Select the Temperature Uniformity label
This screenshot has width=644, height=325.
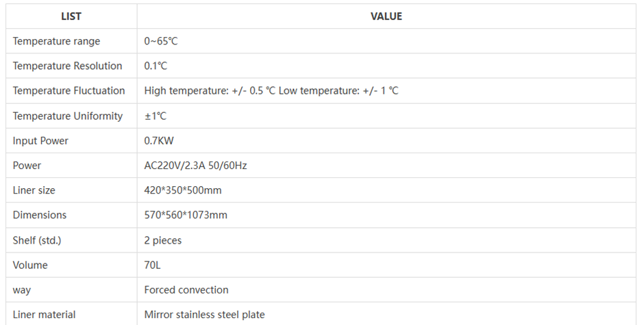pyautogui.click(x=67, y=116)
